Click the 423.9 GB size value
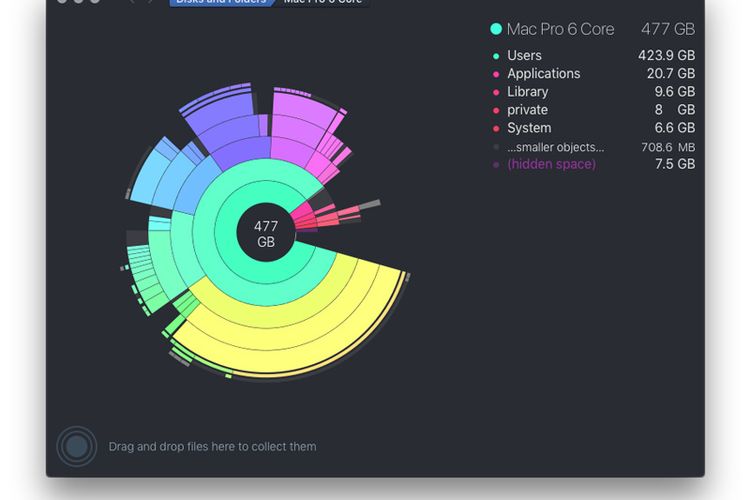 [666, 56]
